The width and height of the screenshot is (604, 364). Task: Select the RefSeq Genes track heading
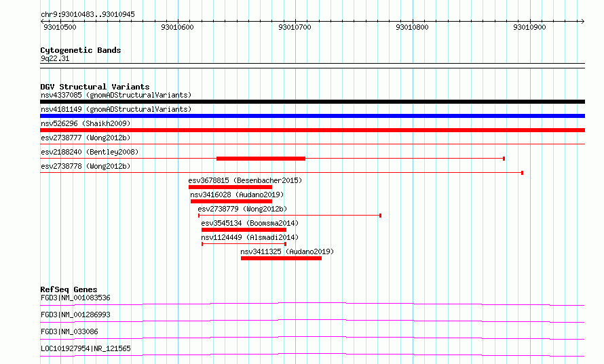(69, 289)
